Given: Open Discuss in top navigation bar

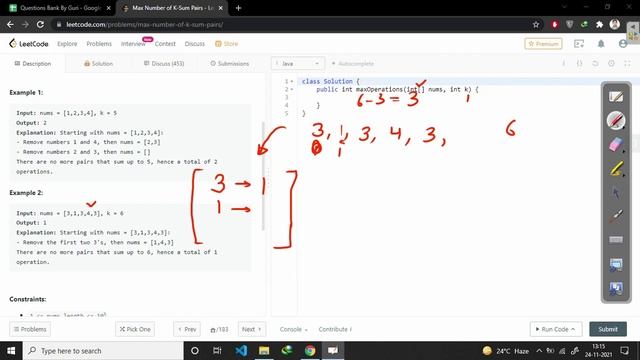Looking at the screenshot, I should click(195, 44).
